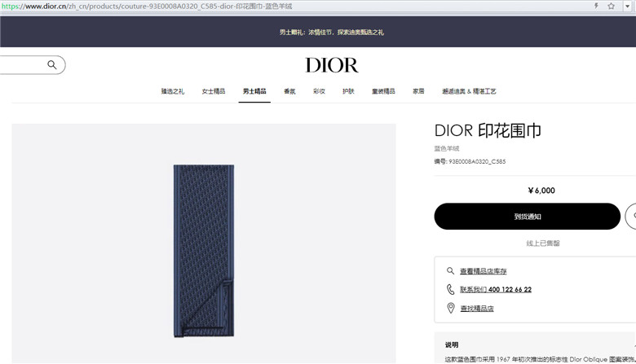Bookmark page with star icon
636x364 pixels.
tap(611, 6)
